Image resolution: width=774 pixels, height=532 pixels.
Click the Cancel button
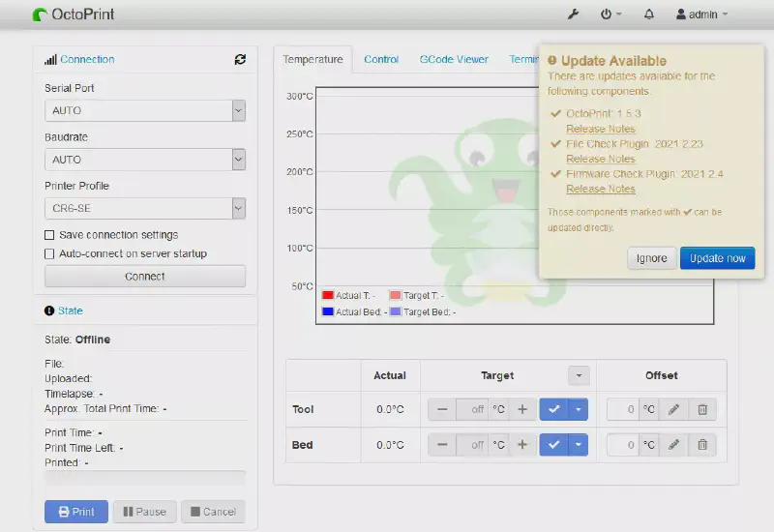[x=213, y=512]
